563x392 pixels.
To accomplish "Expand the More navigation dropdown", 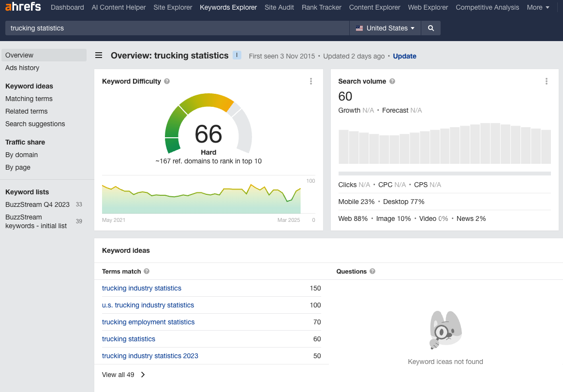I will (x=538, y=7).
